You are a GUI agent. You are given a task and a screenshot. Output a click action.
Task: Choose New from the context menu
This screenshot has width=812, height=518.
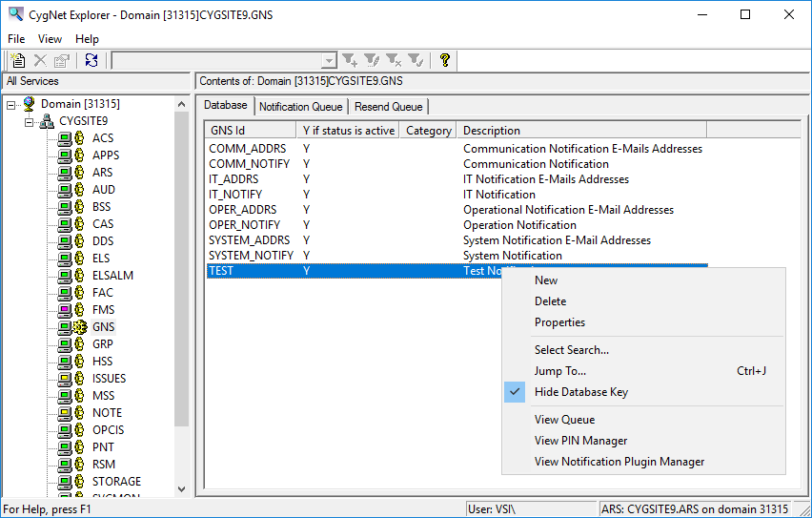(x=546, y=280)
